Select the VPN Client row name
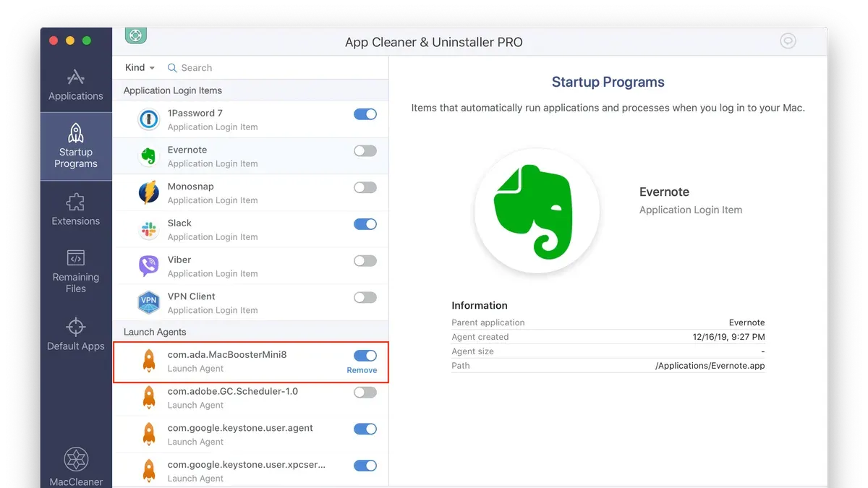This screenshot has height=488, width=868. coord(192,296)
